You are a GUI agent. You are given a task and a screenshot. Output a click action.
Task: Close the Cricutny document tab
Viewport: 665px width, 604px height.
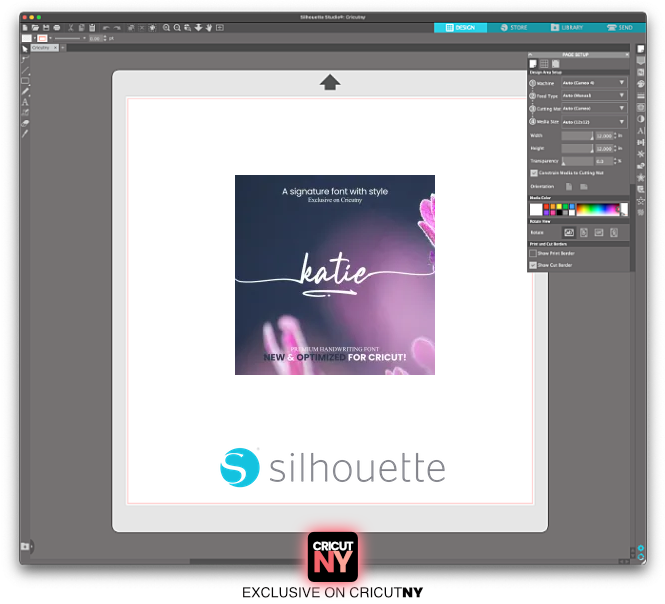point(55,48)
